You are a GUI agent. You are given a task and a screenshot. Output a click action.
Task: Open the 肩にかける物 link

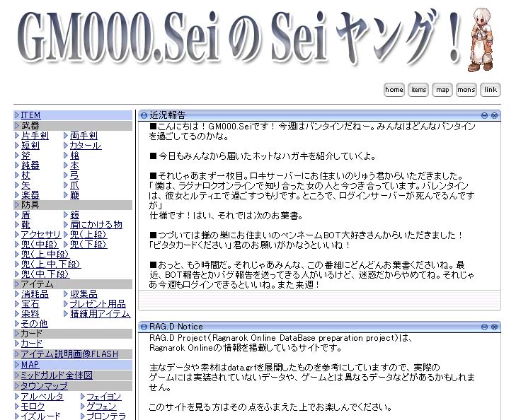point(96,224)
